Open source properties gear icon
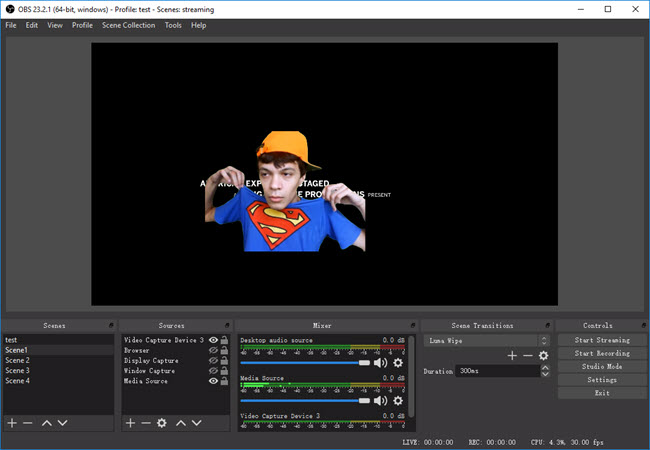The image size is (650, 450). [x=161, y=424]
